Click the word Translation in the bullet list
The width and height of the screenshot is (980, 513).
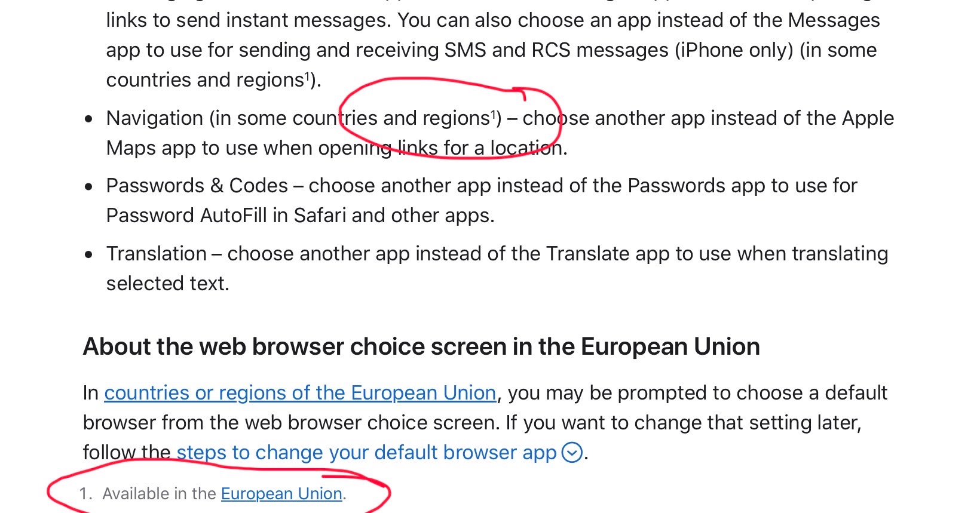pyautogui.click(x=157, y=254)
